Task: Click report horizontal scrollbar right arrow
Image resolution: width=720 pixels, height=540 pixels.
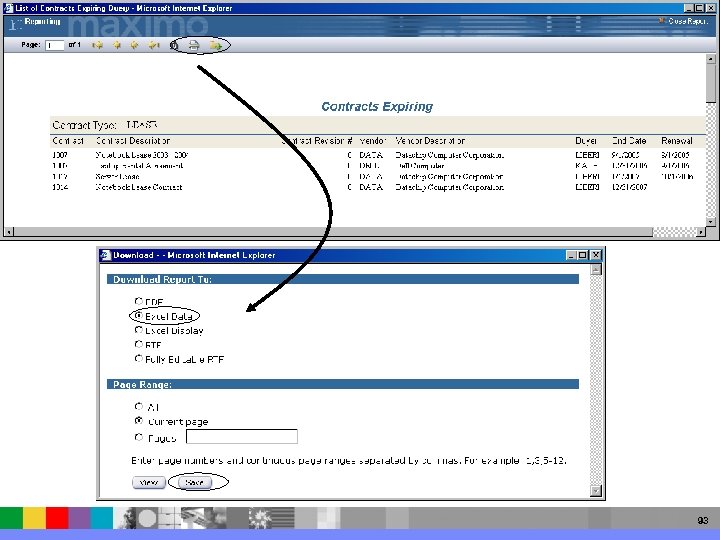Action: point(701,232)
